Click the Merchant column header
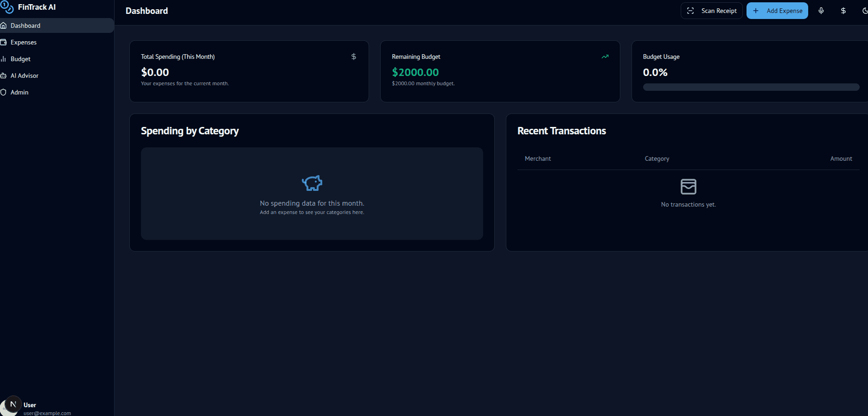The image size is (868, 416). pos(538,158)
